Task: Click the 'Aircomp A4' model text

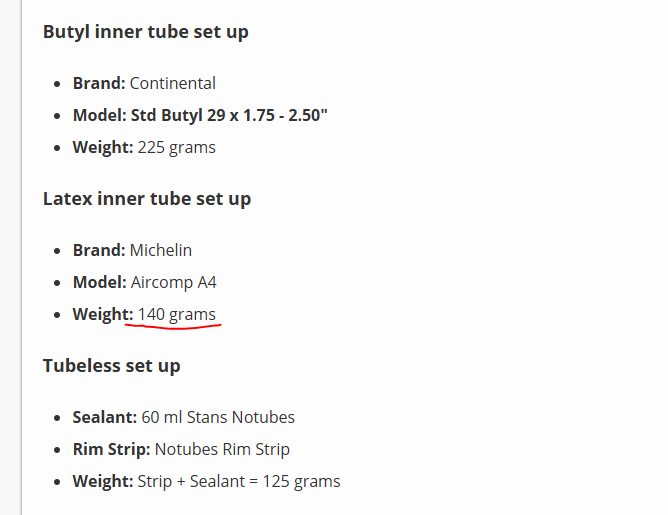Action: [173, 282]
